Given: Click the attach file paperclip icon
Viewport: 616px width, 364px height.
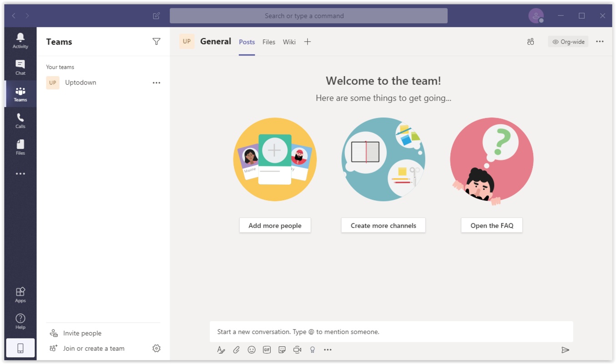Looking at the screenshot, I should 236,350.
